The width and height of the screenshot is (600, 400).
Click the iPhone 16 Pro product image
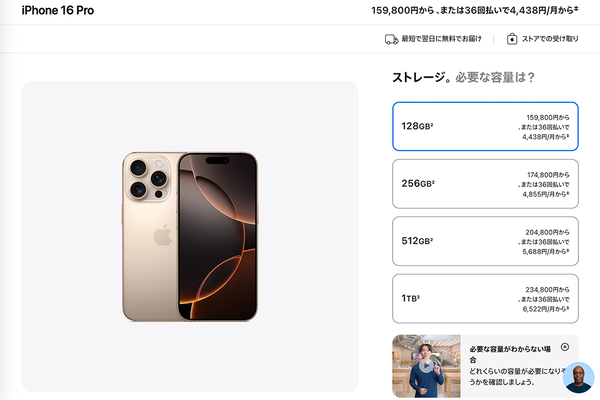pos(190,237)
